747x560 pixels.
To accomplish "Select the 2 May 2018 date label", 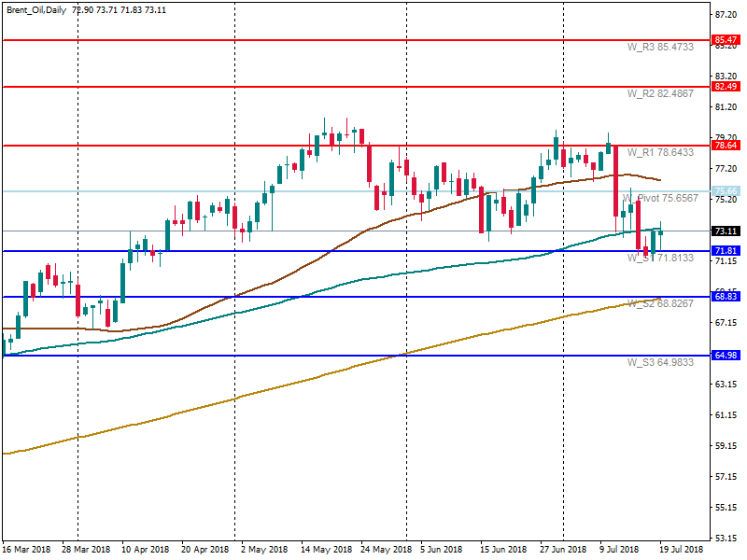I will click(263, 550).
